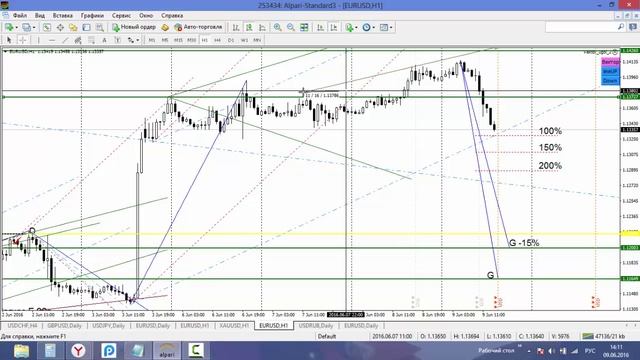Switch to the M30 timeframe
640x360 pixels.
pyautogui.click(x=191, y=40)
